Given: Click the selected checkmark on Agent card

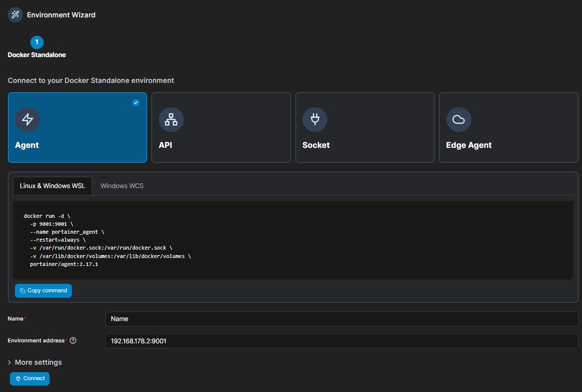Looking at the screenshot, I should tap(136, 103).
